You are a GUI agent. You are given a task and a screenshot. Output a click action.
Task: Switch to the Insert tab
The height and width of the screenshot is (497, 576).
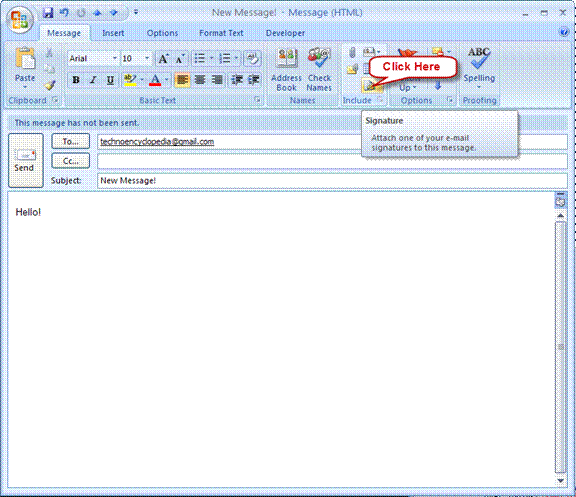pos(113,33)
